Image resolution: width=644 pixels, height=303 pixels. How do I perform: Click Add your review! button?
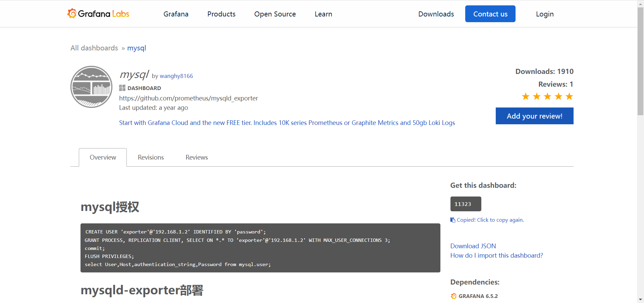tap(535, 116)
